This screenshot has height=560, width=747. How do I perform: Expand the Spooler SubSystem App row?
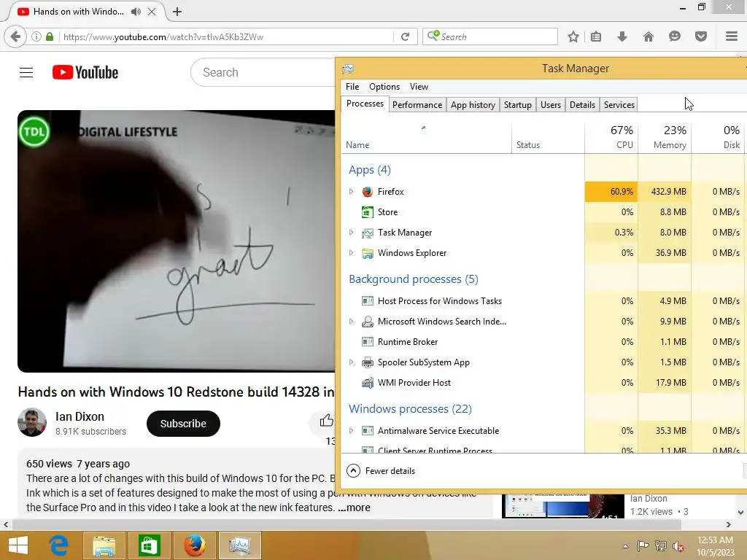pyautogui.click(x=351, y=362)
